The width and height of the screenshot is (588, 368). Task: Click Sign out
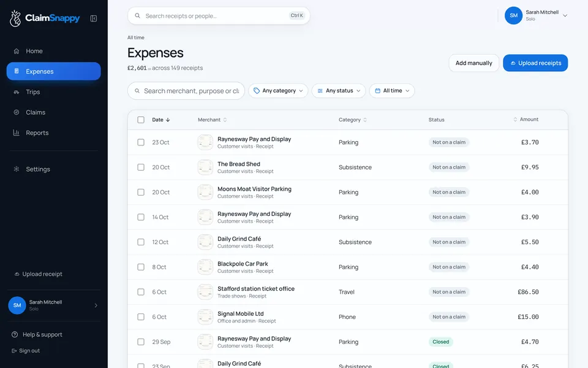coord(26,351)
